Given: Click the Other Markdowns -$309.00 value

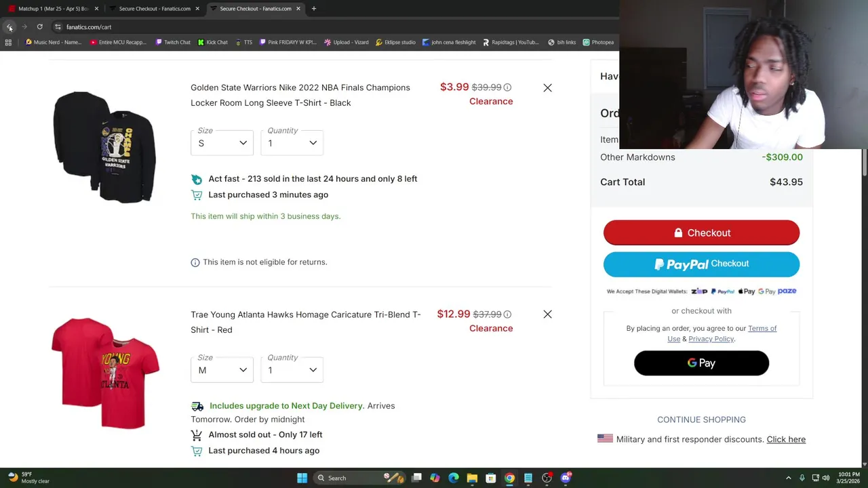Looking at the screenshot, I should click(782, 157).
